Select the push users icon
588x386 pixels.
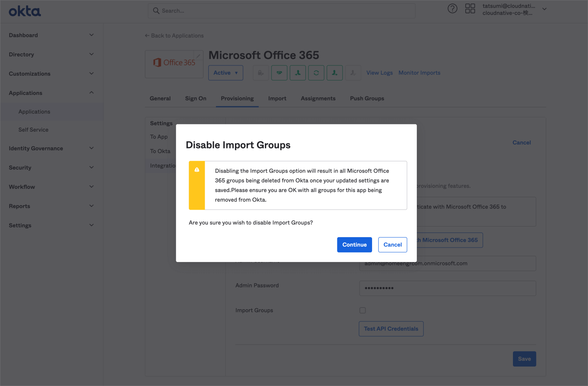point(335,73)
